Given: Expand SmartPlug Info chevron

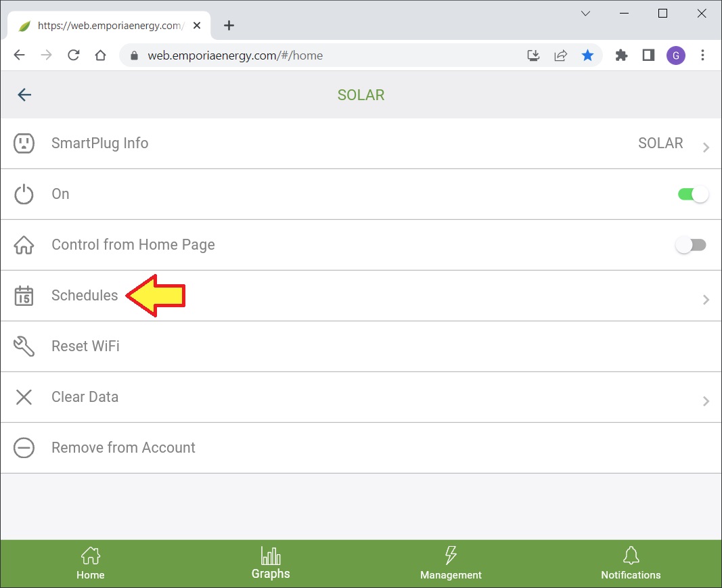Looking at the screenshot, I should coord(706,147).
